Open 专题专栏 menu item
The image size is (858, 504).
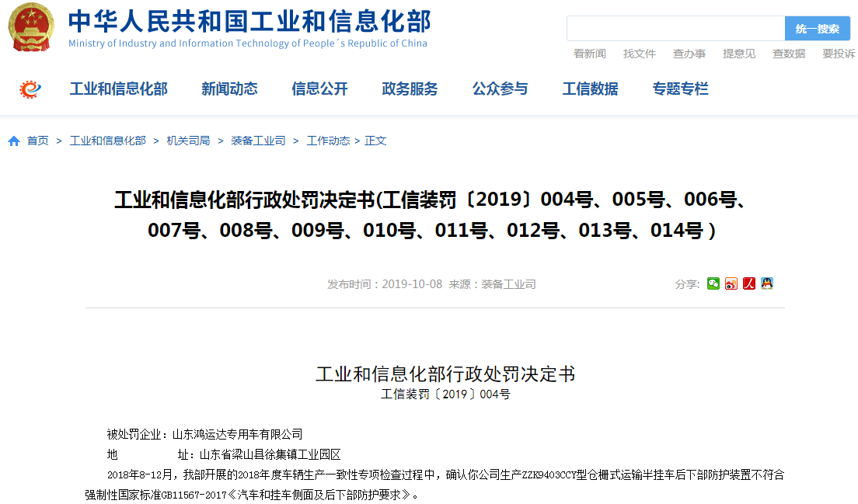(x=680, y=89)
